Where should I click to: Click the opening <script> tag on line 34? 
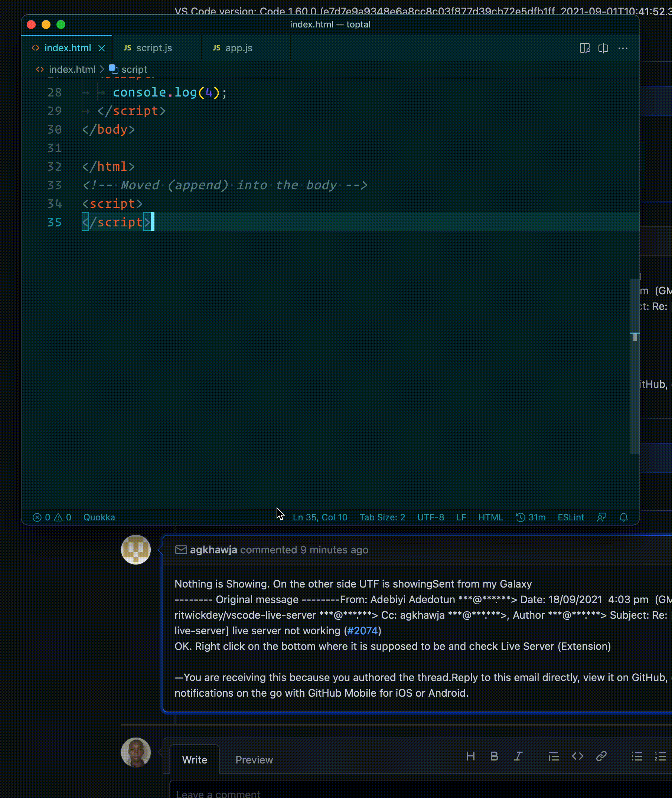click(x=112, y=204)
